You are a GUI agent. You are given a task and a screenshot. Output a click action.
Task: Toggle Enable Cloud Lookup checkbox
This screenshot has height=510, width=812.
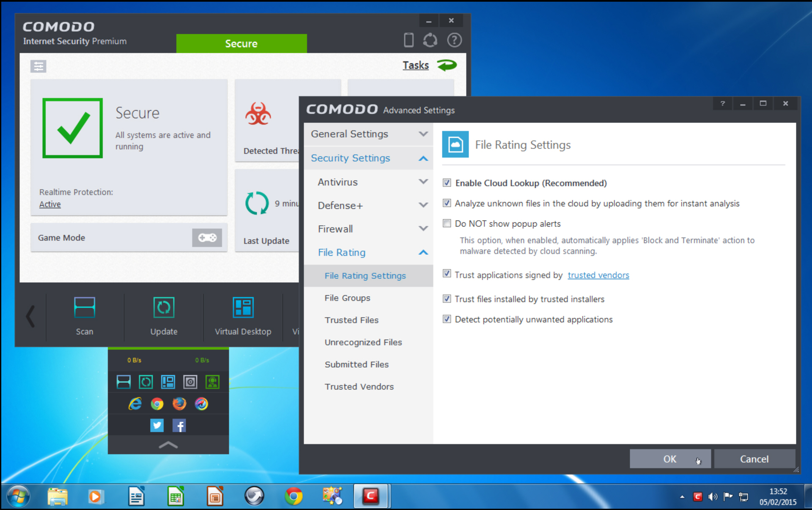pyautogui.click(x=448, y=183)
